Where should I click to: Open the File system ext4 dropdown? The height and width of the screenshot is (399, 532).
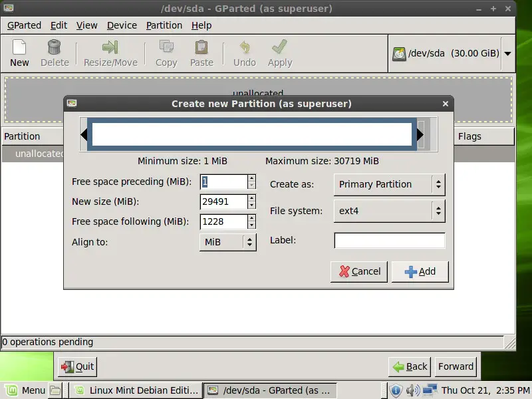point(390,211)
